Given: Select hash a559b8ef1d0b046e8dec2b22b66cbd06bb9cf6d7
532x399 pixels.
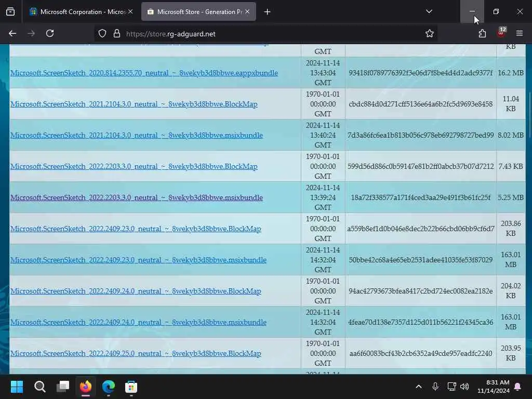Looking at the screenshot, I should 421,229.
